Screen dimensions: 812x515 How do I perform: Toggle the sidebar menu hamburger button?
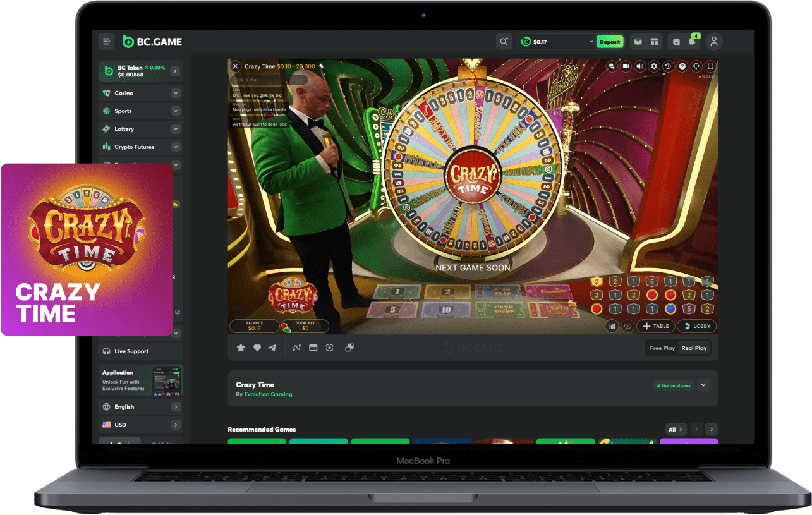(x=107, y=42)
